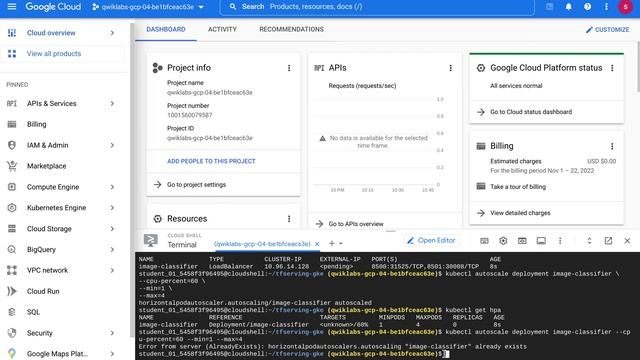Click the IAM & Admin shield icon
The width and height of the screenshot is (640, 360).
(x=12, y=145)
